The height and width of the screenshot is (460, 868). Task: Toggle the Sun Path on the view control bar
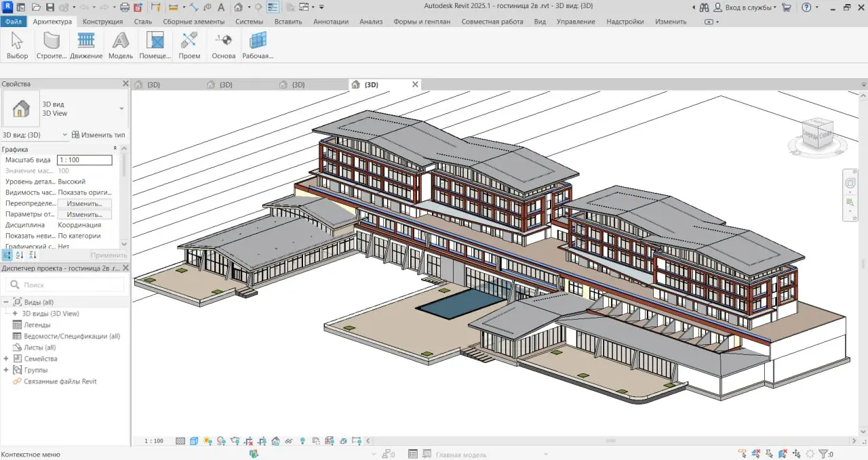(x=206, y=440)
